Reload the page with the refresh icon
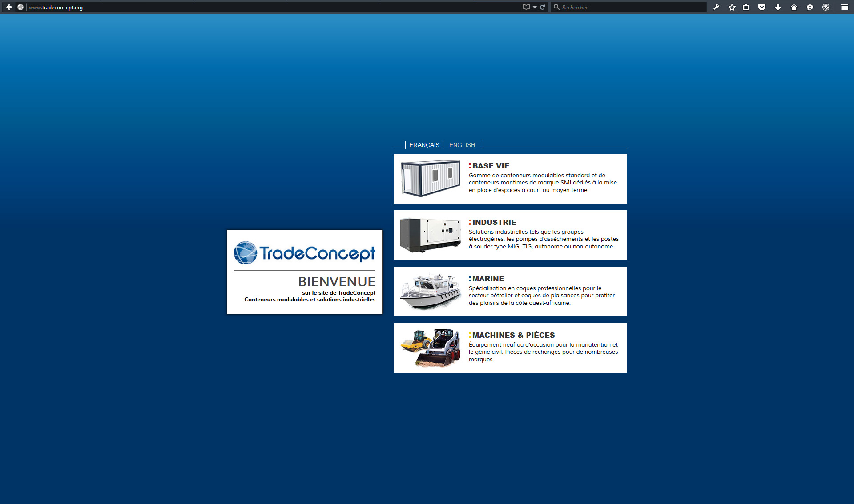This screenshot has height=504, width=854. click(x=543, y=7)
